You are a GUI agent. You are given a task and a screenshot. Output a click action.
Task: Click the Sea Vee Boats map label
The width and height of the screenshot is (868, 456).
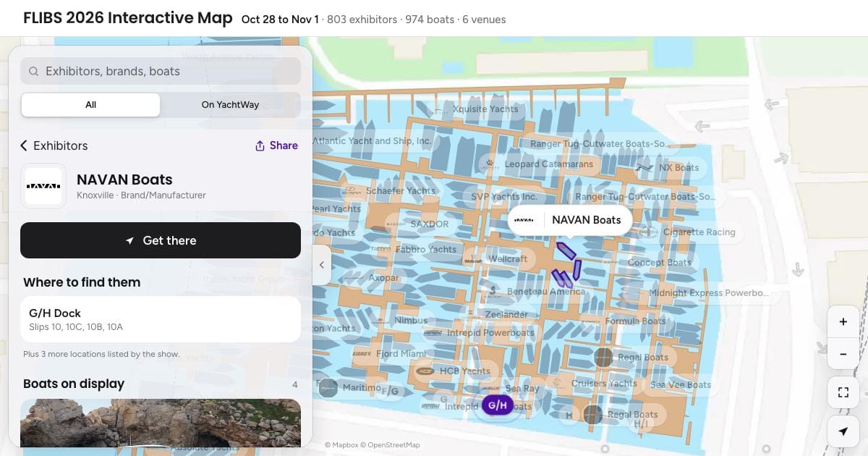(681, 385)
